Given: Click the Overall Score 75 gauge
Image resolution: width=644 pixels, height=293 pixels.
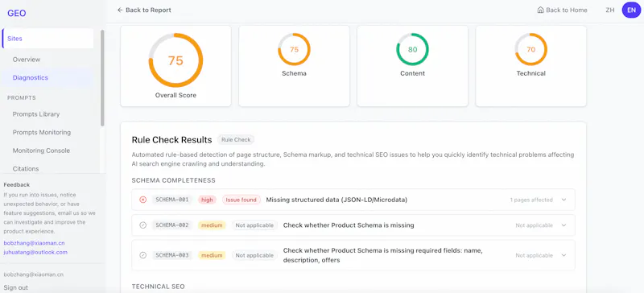Looking at the screenshot, I should [175, 60].
